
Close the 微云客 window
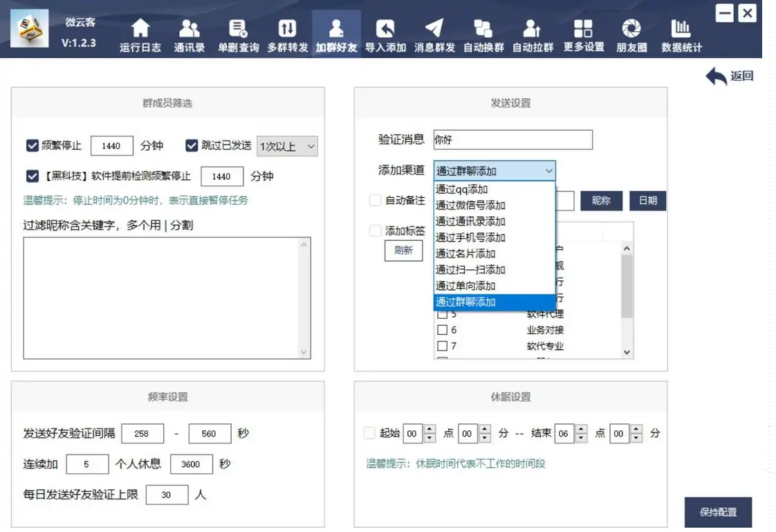tap(747, 13)
